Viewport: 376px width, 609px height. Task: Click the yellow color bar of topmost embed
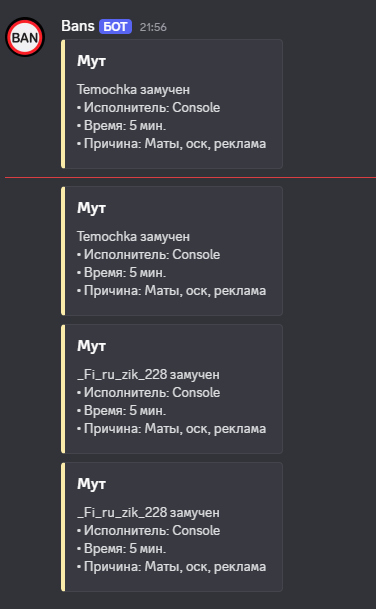[63, 104]
